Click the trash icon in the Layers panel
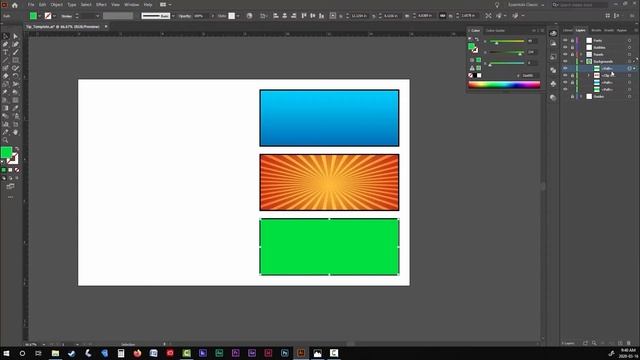 tap(629, 343)
